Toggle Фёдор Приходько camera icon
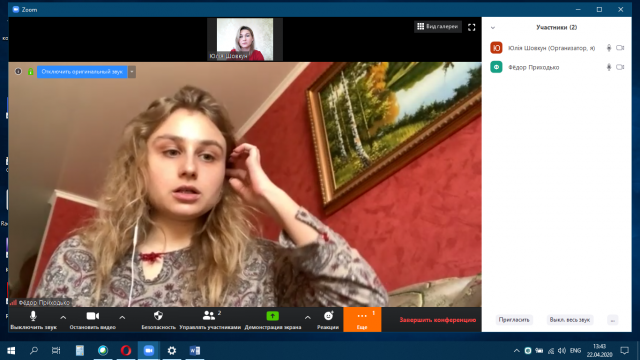The width and height of the screenshot is (640, 360). tap(620, 67)
